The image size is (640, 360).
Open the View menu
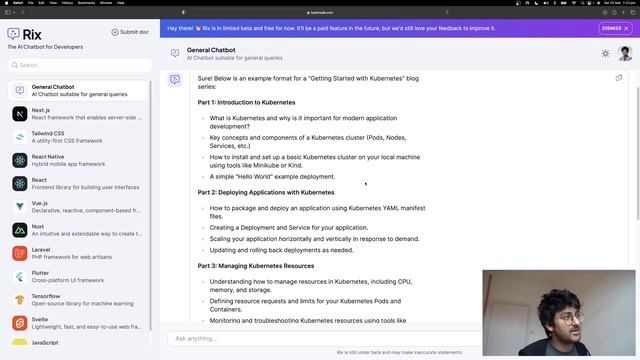point(53,3)
